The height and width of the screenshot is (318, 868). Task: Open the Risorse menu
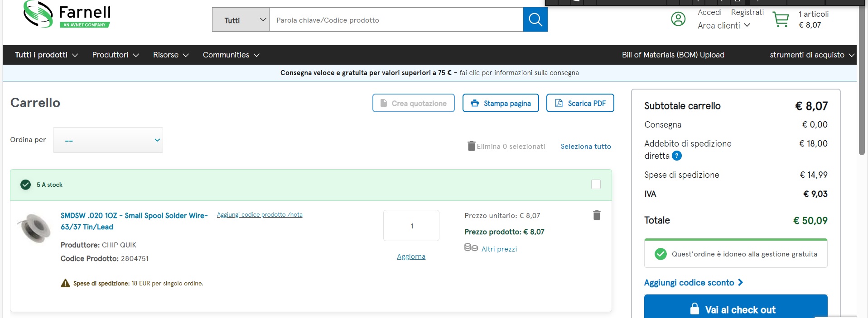pos(171,55)
